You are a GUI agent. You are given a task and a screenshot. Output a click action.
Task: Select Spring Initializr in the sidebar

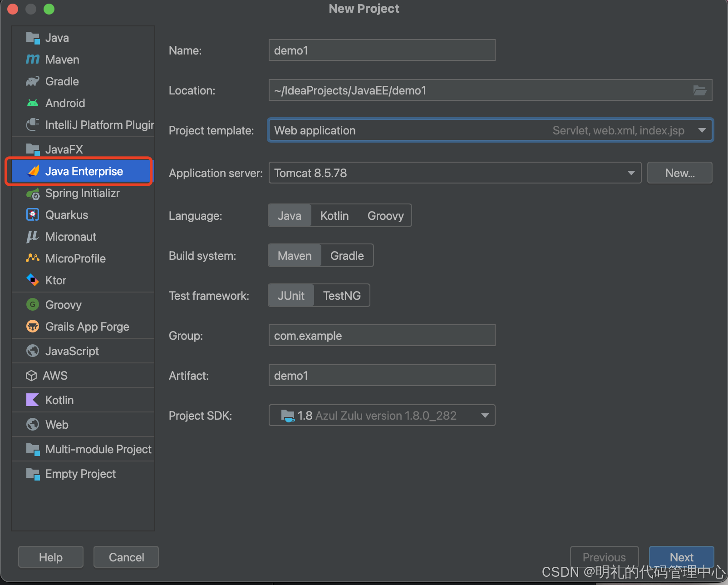(x=82, y=193)
